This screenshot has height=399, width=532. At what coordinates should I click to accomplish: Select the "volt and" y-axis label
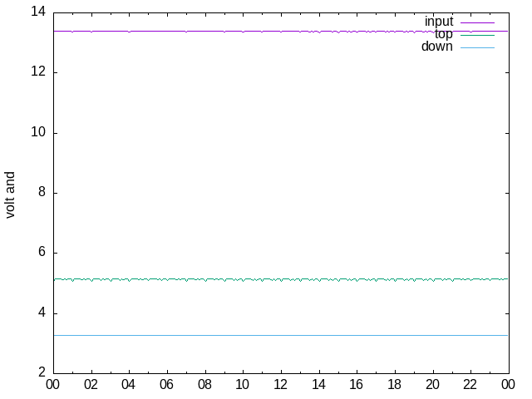[11, 195]
